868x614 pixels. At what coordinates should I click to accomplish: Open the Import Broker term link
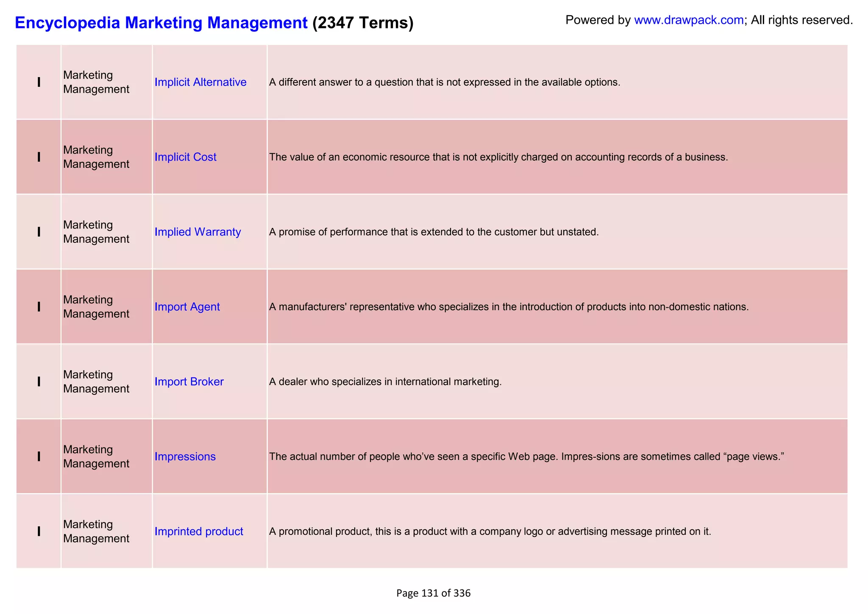tap(189, 382)
